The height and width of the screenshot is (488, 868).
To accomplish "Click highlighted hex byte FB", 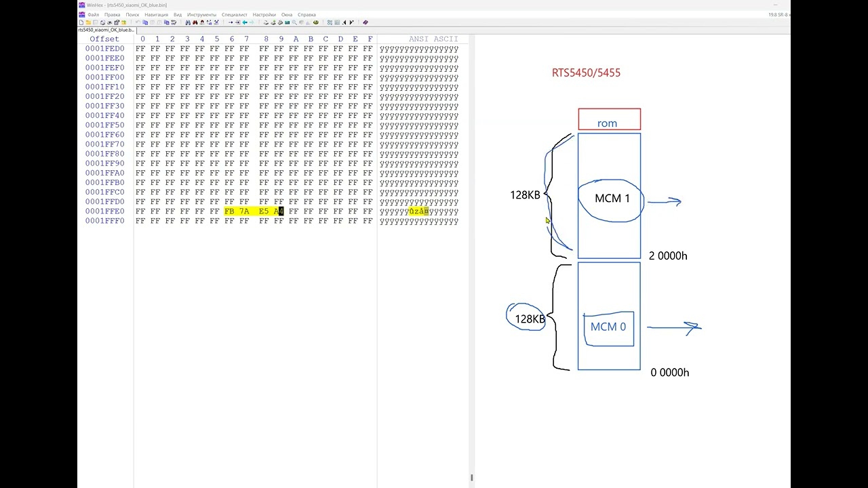I will tap(229, 211).
